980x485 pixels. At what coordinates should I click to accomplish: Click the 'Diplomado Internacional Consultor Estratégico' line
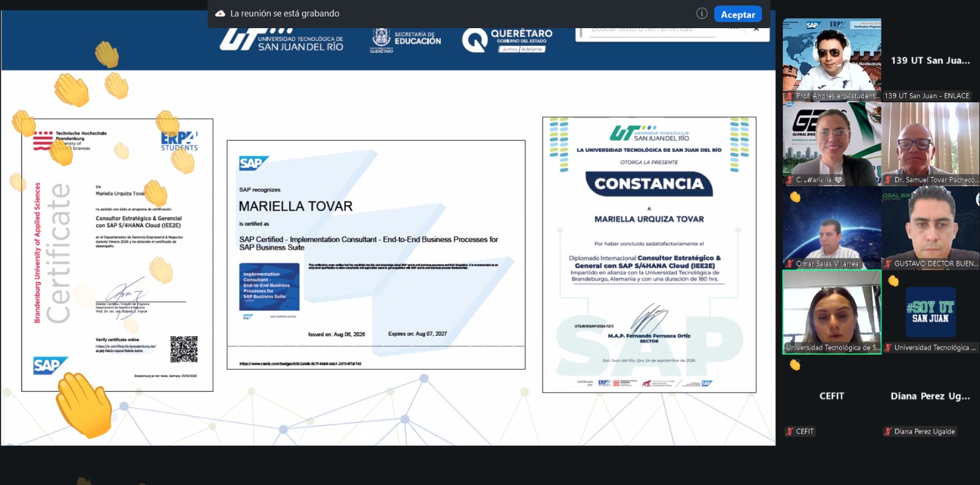coord(645,258)
